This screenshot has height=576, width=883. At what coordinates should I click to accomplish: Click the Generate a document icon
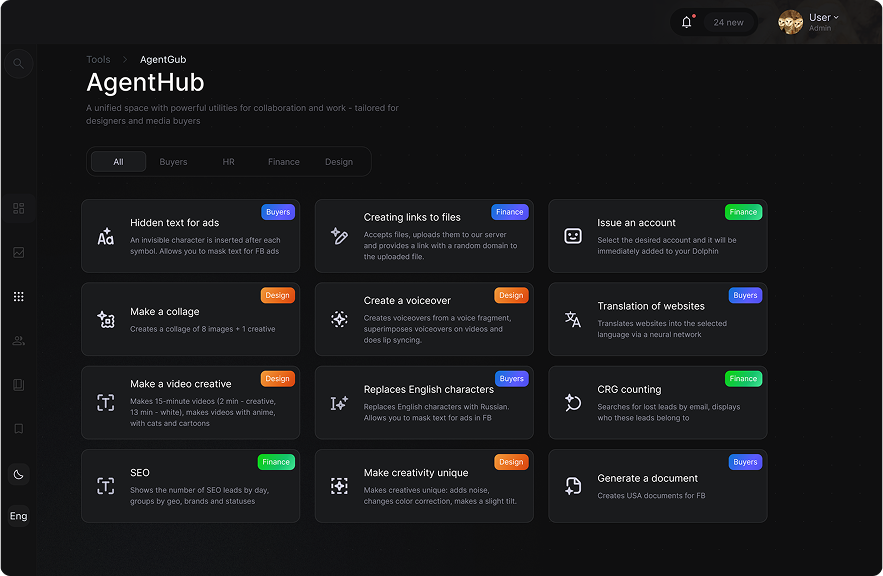(573, 486)
